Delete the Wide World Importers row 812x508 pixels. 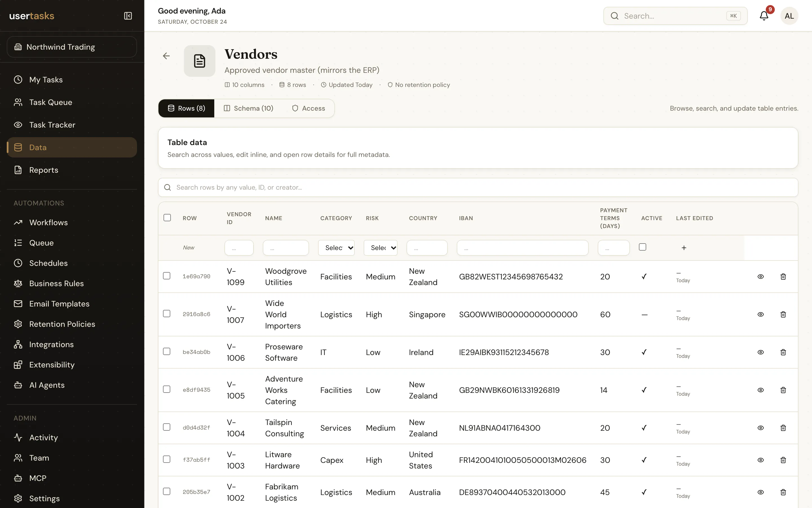pyautogui.click(x=783, y=314)
